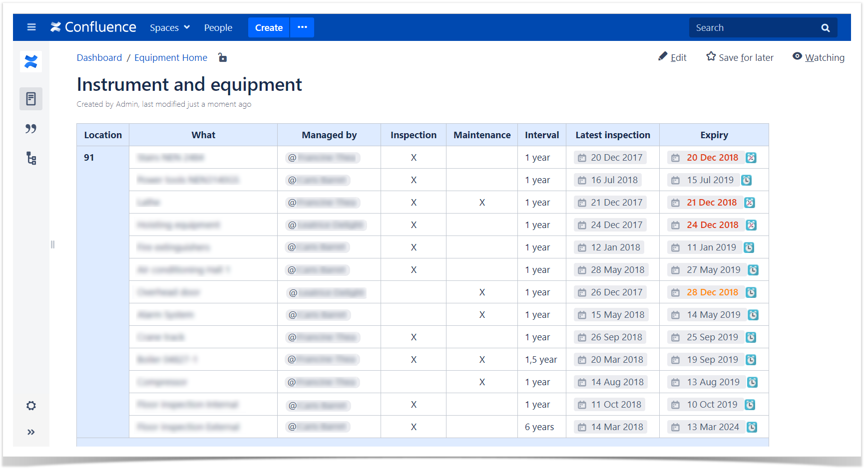The image size is (868, 471).
Task: Click the Expiry column header
Action: tap(714, 135)
